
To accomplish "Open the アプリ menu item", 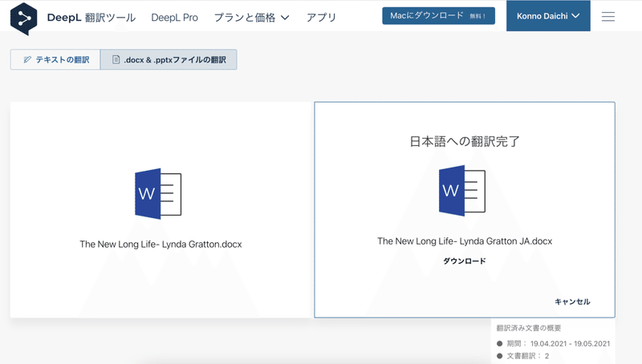I will point(322,18).
